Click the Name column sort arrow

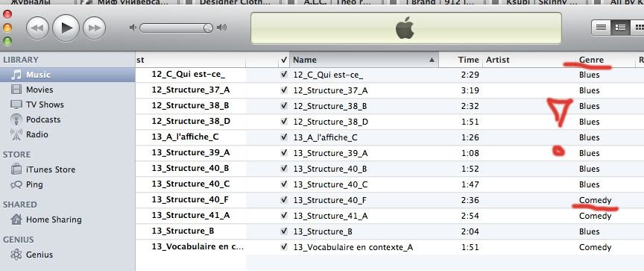(x=432, y=60)
